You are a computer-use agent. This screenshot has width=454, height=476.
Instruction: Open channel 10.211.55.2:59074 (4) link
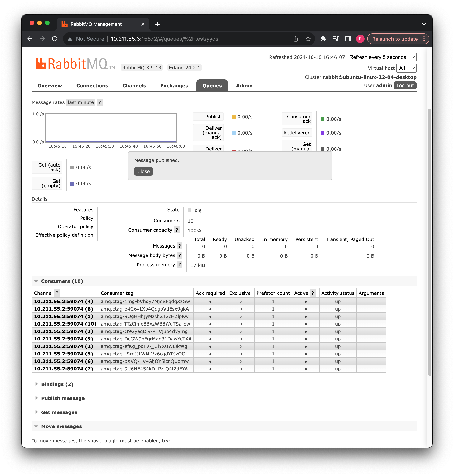click(x=63, y=301)
